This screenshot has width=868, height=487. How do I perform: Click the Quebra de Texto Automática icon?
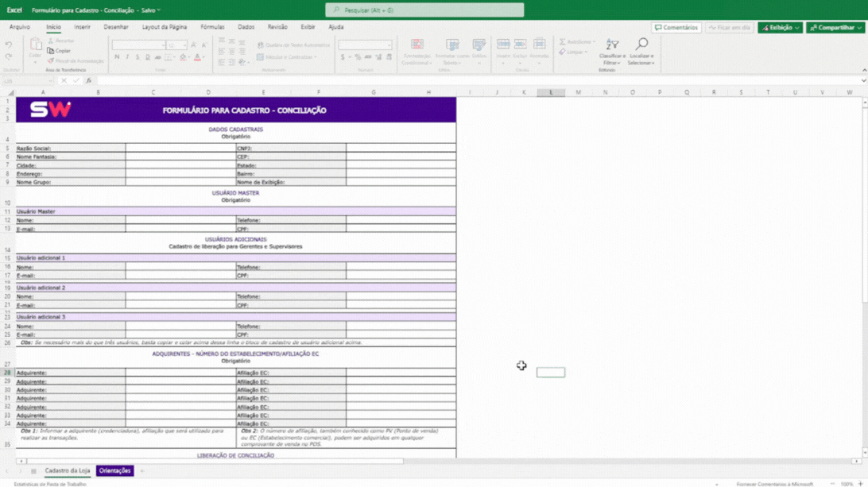pyautogui.click(x=260, y=44)
